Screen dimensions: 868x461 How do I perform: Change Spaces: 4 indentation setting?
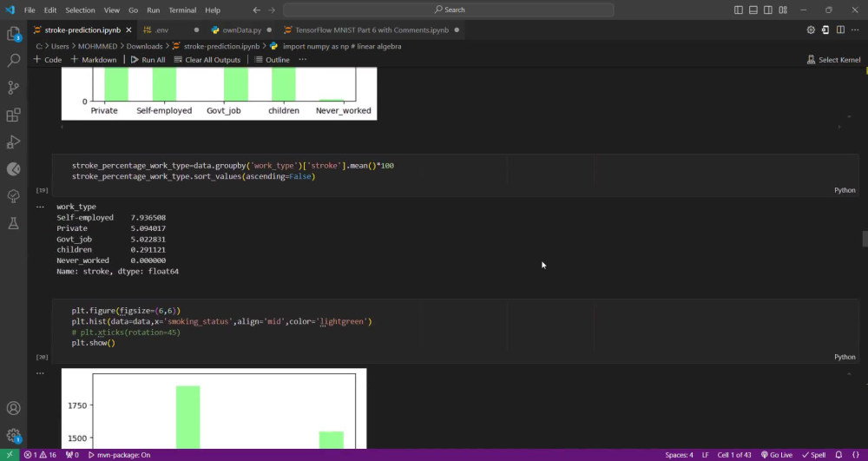click(680, 455)
